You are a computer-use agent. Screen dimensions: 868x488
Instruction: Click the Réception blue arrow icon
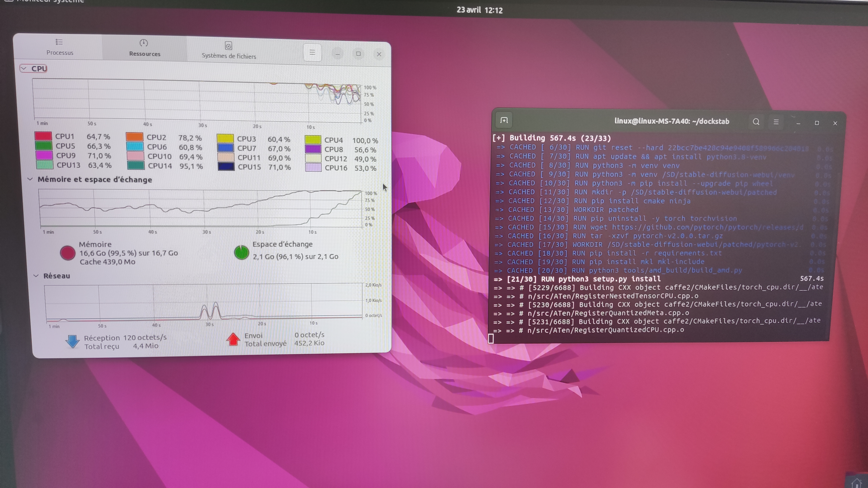(72, 342)
